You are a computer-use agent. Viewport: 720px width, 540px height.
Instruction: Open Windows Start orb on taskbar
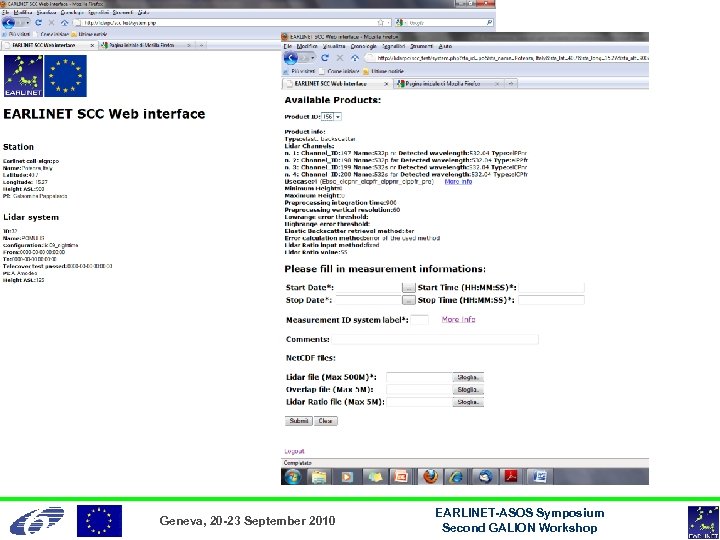point(292,477)
